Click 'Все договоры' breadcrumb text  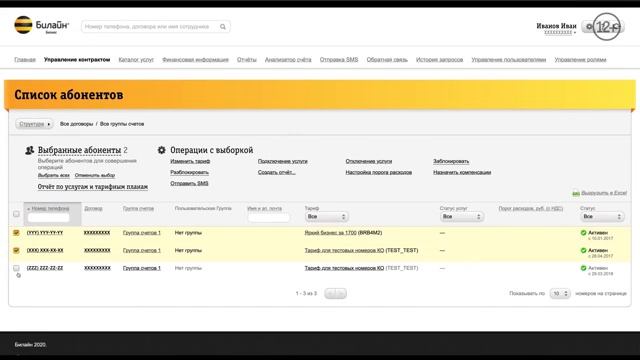click(77, 124)
